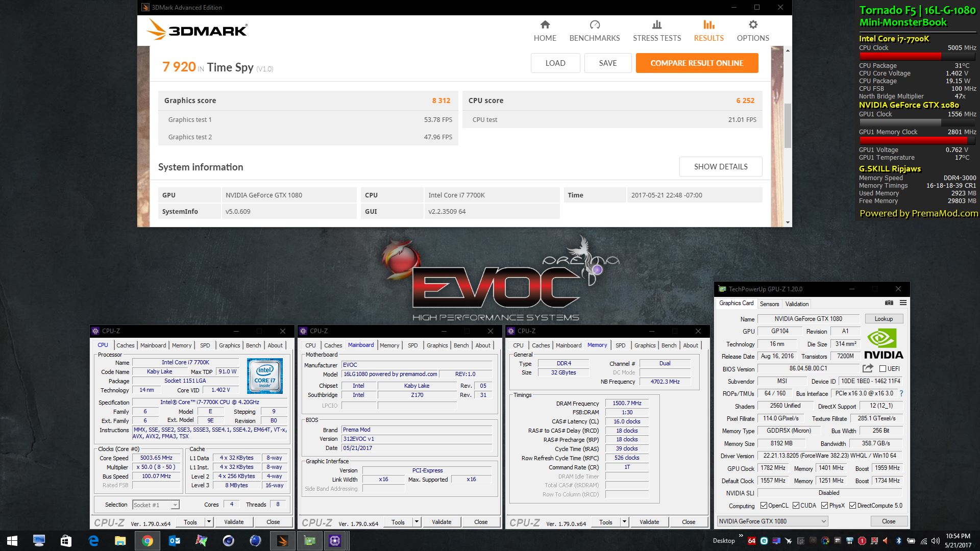980x551 pixels.
Task: Switch to the Sensors tab in GPU-Z
Action: tap(769, 304)
